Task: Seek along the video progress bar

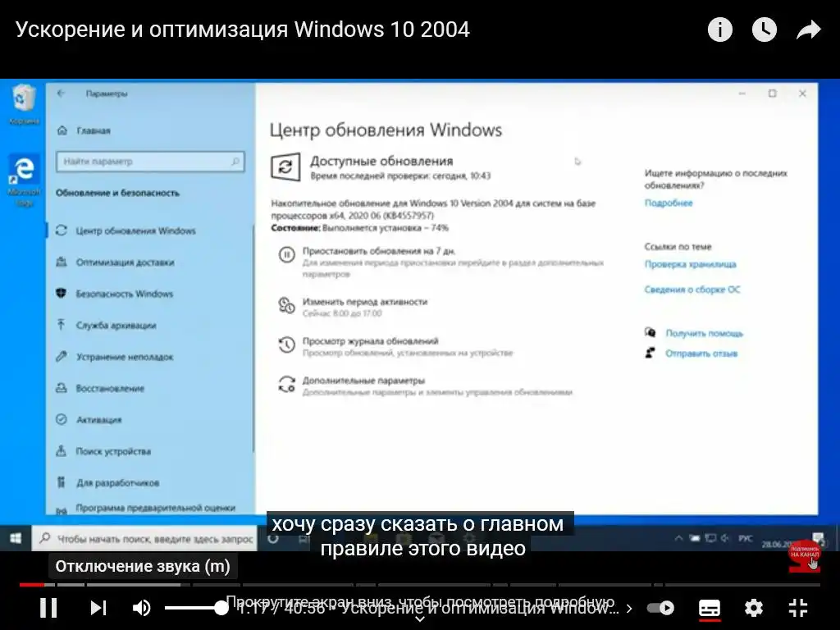Action: (420, 585)
